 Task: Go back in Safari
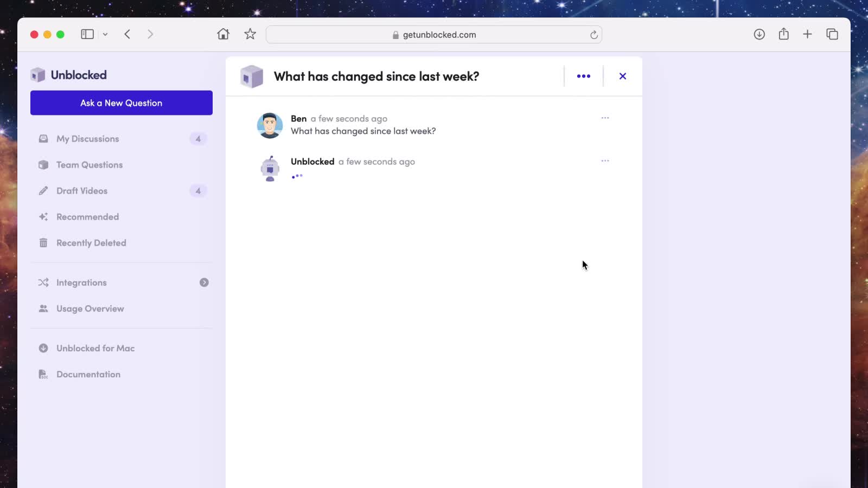(127, 34)
